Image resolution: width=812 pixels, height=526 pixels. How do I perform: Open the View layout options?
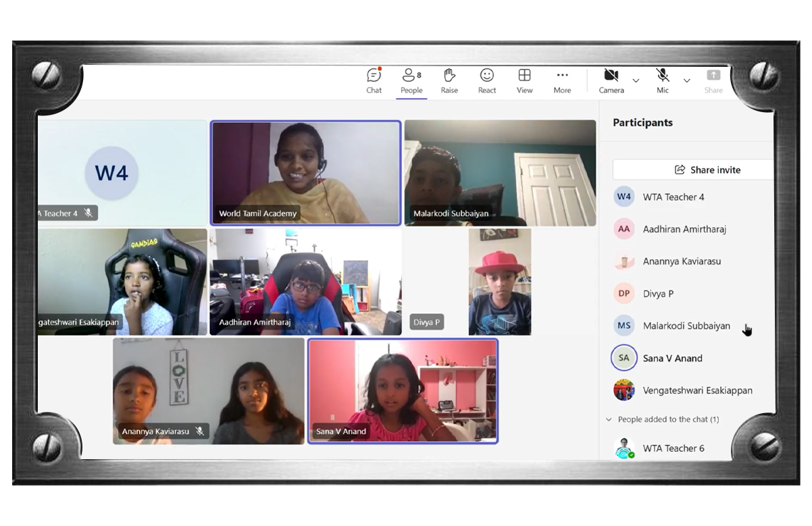point(524,80)
